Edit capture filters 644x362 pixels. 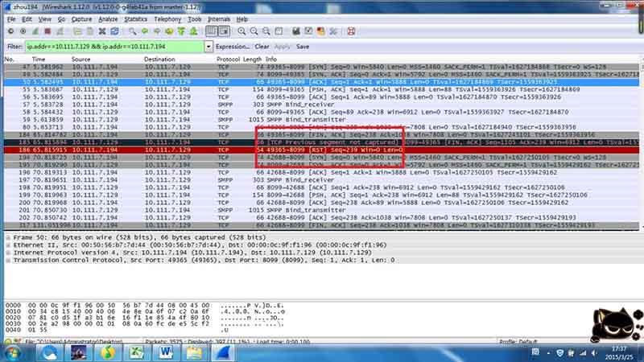tap(296, 31)
